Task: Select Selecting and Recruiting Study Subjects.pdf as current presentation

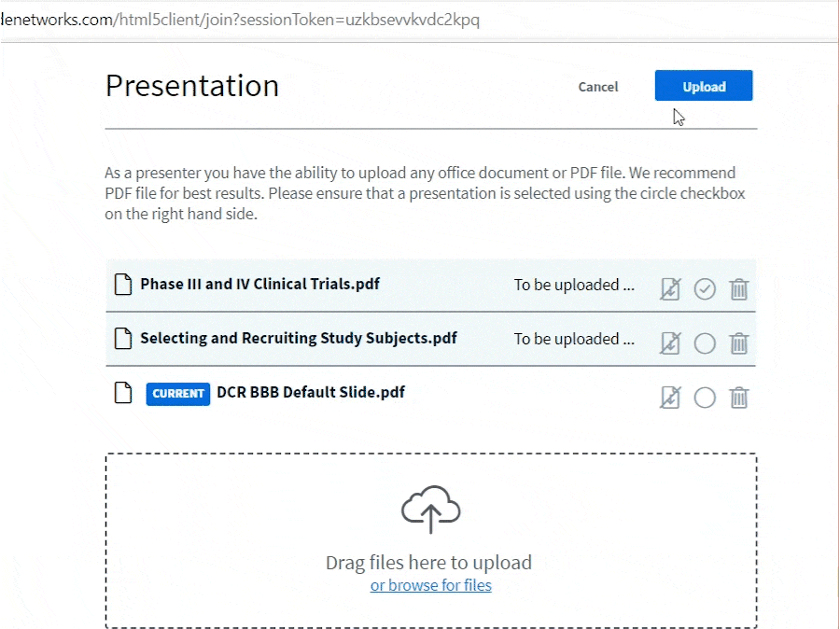Action: [x=705, y=343]
